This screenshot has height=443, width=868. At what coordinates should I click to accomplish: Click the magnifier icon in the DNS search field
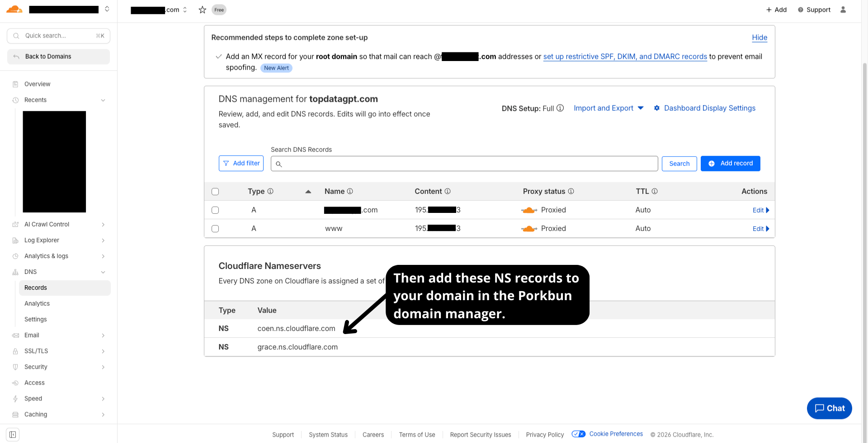point(278,164)
